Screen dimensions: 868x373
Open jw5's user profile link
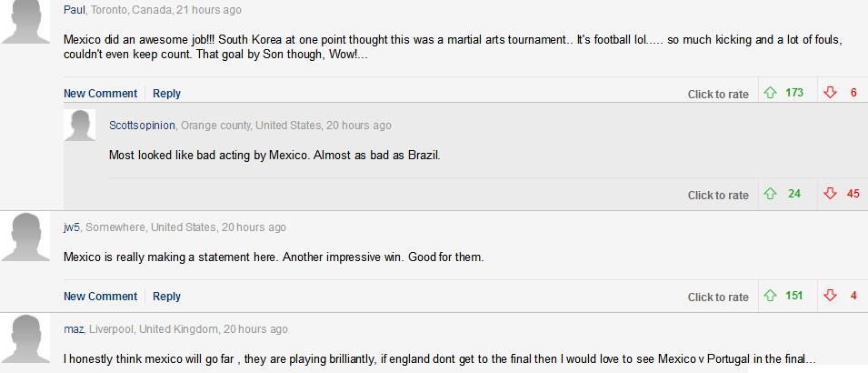(72, 227)
